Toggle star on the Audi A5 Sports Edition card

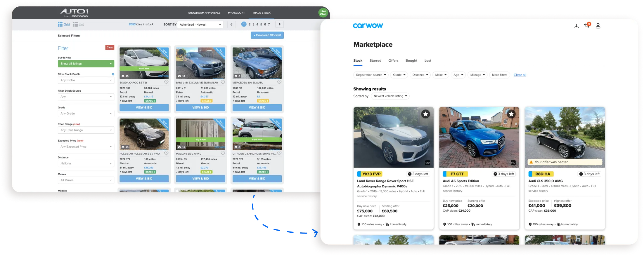511,114
